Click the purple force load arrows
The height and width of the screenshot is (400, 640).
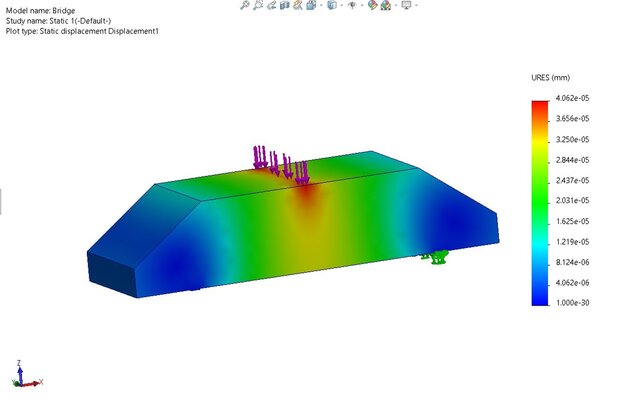pos(281,164)
